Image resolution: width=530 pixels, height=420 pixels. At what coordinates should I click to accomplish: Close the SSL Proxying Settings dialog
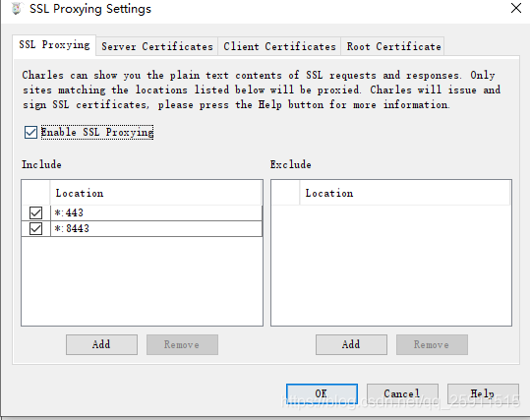[x=516, y=8]
